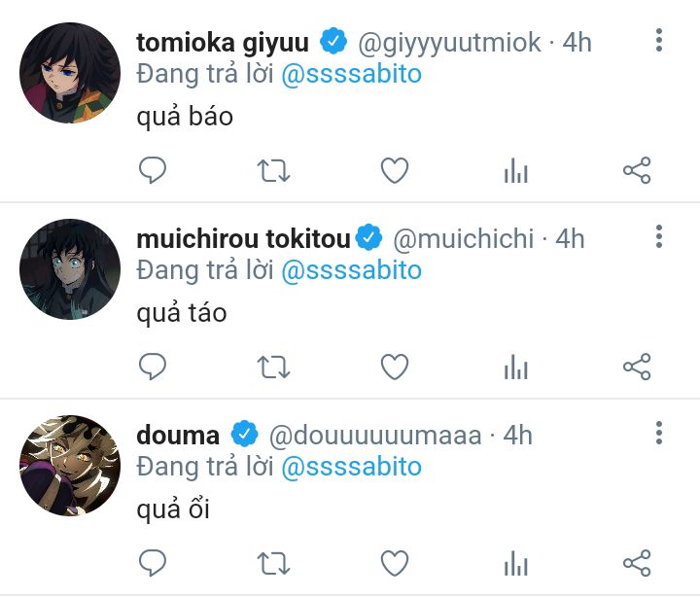700x597 pixels.
Task: Open more options for tomioka giyuu's tweet
Action: tap(659, 41)
